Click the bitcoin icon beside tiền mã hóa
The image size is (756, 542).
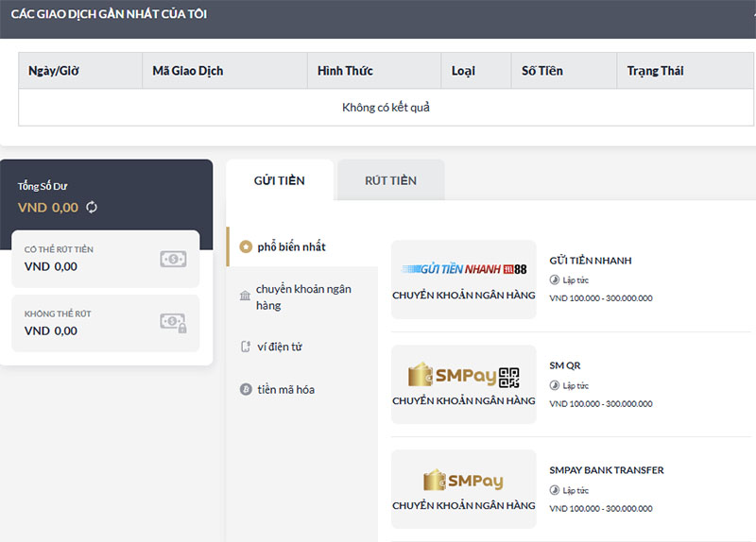(x=246, y=389)
